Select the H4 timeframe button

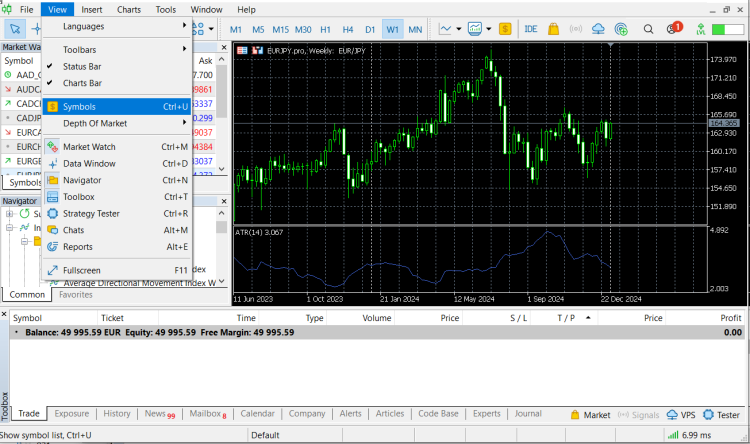[x=347, y=29]
